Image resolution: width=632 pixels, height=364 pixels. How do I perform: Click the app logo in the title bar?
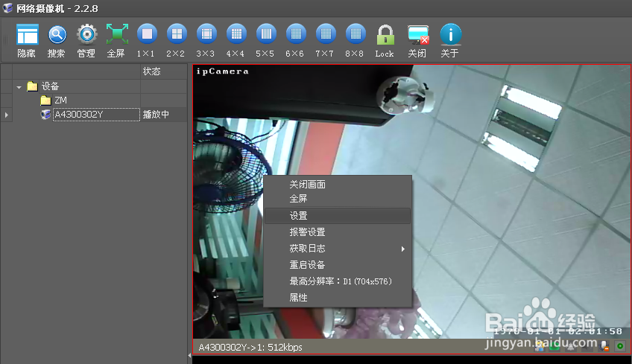tap(7, 7)
